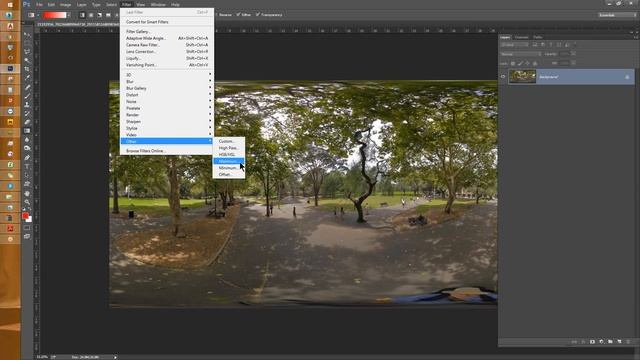This screenshot has height=360, width=640.
Task: Select the Gradient tool
Action: [27, 131]
